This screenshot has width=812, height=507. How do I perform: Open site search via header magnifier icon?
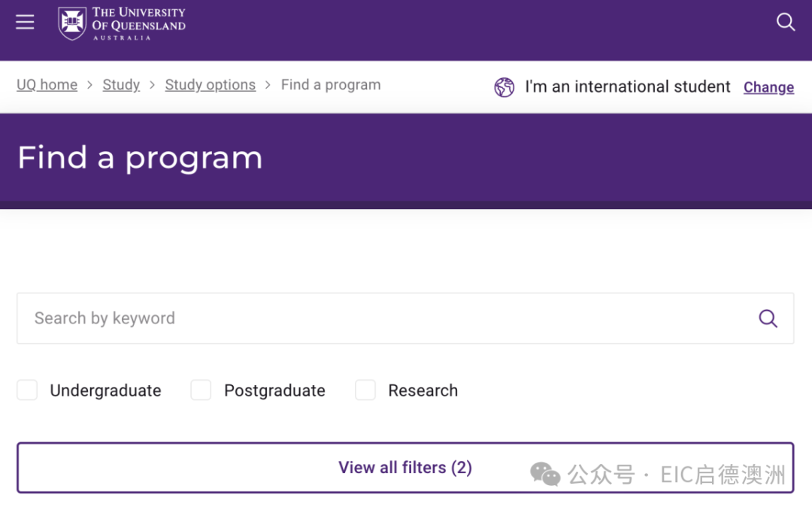point(786,22)
